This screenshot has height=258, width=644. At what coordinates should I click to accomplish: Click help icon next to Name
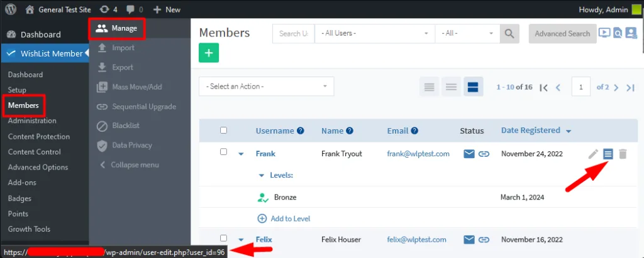click(x=350, y=131)
